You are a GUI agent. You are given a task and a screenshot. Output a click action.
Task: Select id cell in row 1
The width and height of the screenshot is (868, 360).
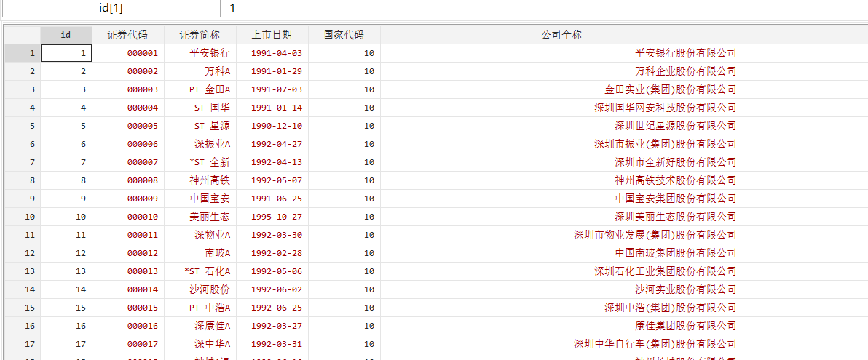tap(66, 53)
